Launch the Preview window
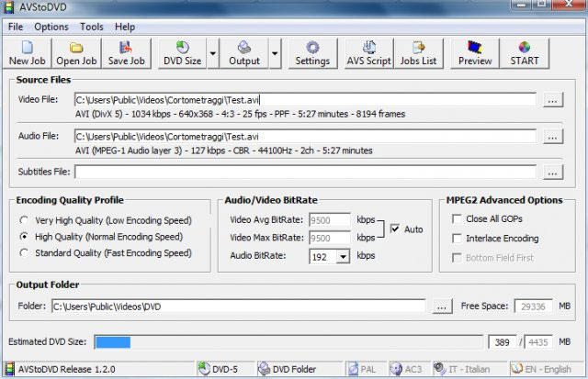588x379 pixels. pos(475,53)
